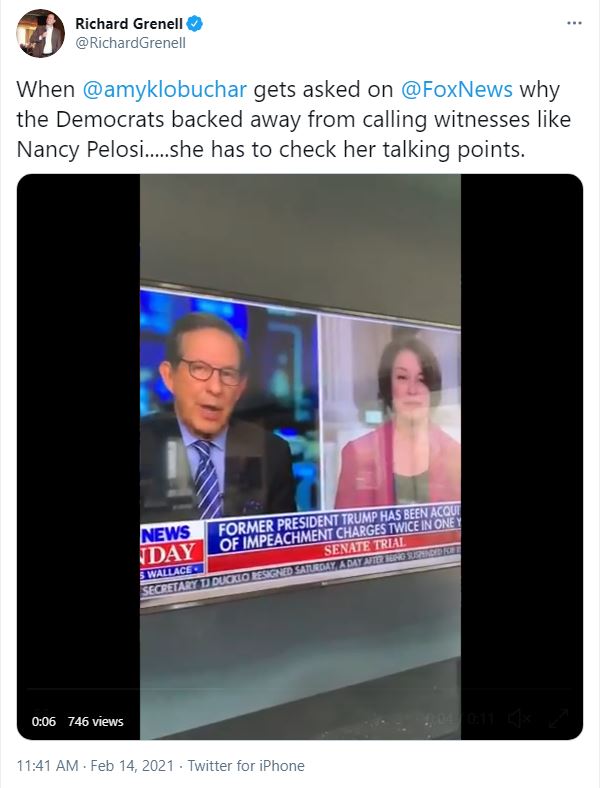Image resolution: width=607 pixels, height=788 pixels.
Task: Open the @amyklobuchar mention link
Action: point(164,90)
